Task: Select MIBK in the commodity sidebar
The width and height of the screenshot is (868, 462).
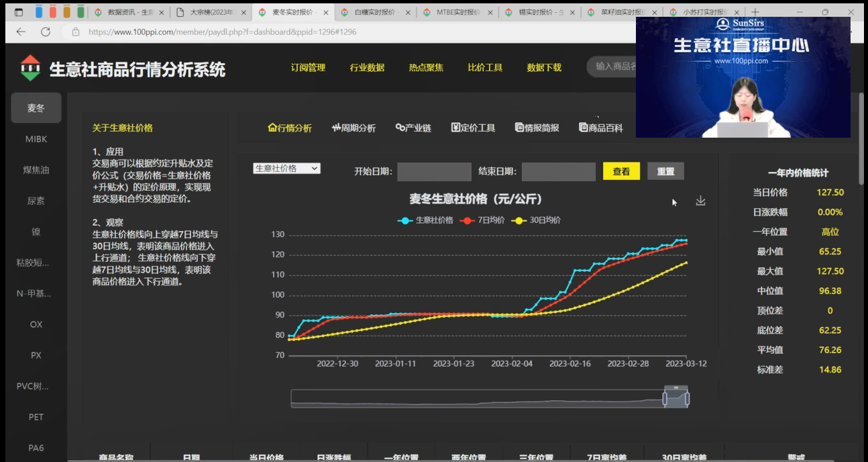Action: pyautogui.click(x=36, y=139)
